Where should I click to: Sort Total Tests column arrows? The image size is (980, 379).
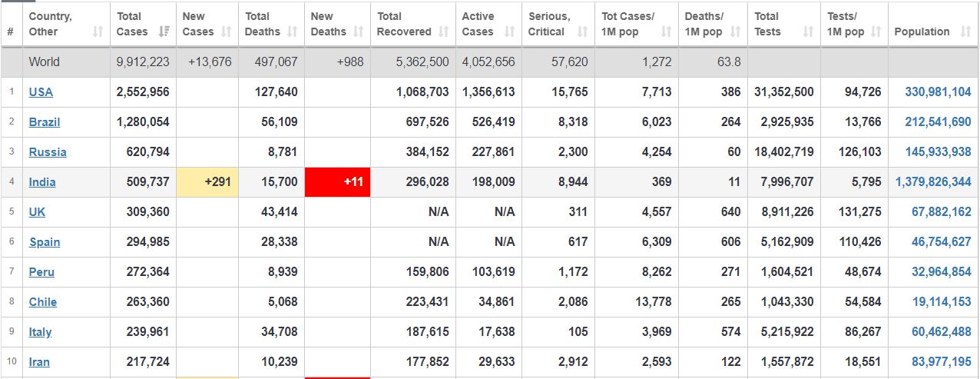click(x=808, y=32)
